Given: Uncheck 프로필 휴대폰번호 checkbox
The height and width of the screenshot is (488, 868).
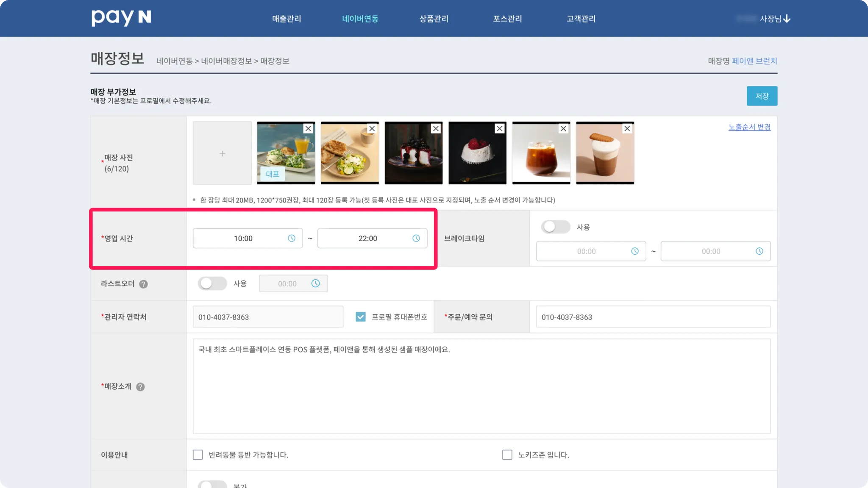Looking at the screenshot, I should point(361,317).
